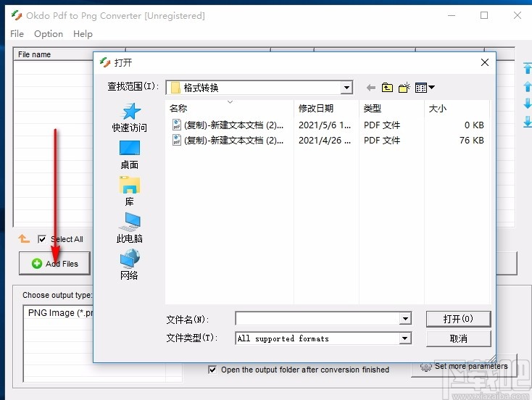Image resolution: width=532 pixels, height=400 pixels.
Task: Select This PC (此电脑) in places bar
Action: (130, 228)
